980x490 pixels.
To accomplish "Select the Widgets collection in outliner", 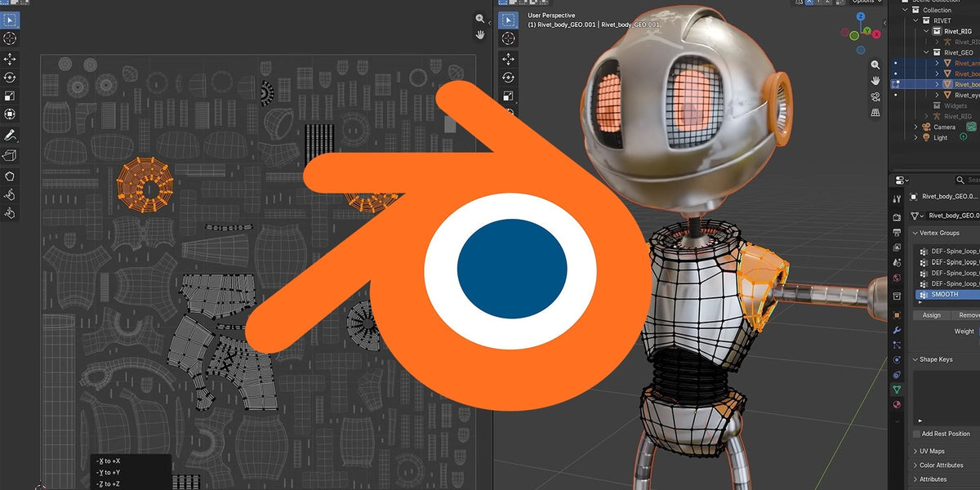I will (955, 105).
